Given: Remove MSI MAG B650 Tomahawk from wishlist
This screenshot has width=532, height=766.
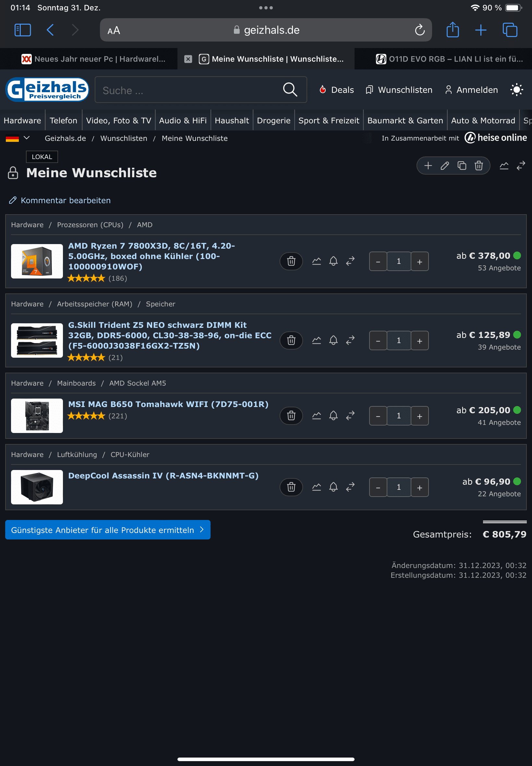Looking at the screenshot, I should [x=291, y=415].
